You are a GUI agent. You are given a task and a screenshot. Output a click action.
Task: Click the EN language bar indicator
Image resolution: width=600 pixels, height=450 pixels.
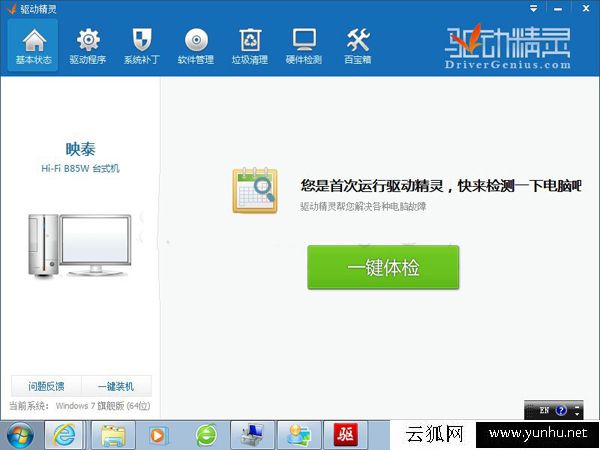(x=544, y=410)
